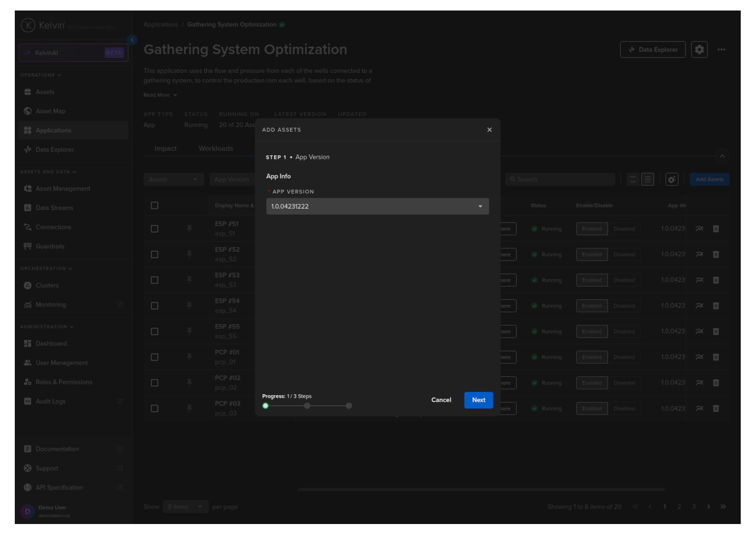Click the settings gear icon beside Data Explorer
This screenshot has height=535, width=756.
699,50
